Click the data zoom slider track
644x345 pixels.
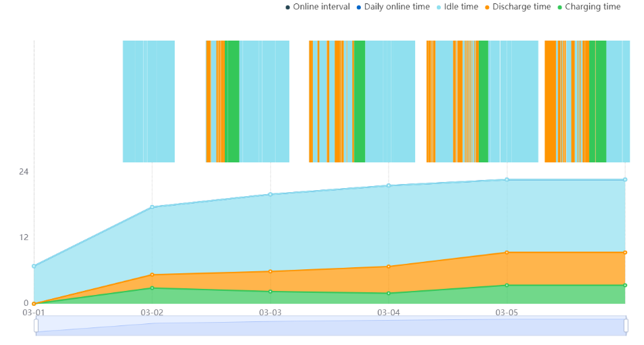point(331,325)
